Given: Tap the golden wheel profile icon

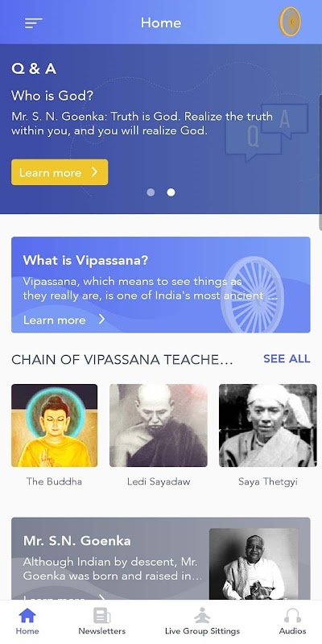Looking at the screenshot, I should tap(290, 22).
